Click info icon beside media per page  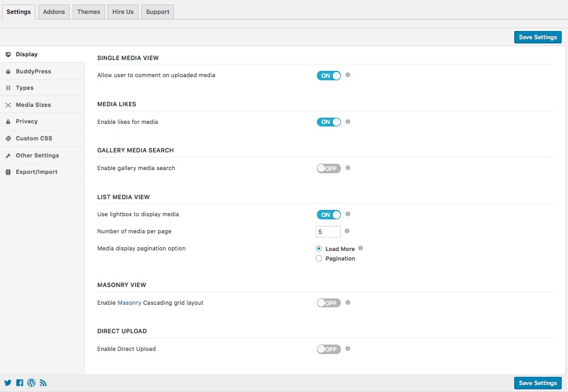[348, 231]
